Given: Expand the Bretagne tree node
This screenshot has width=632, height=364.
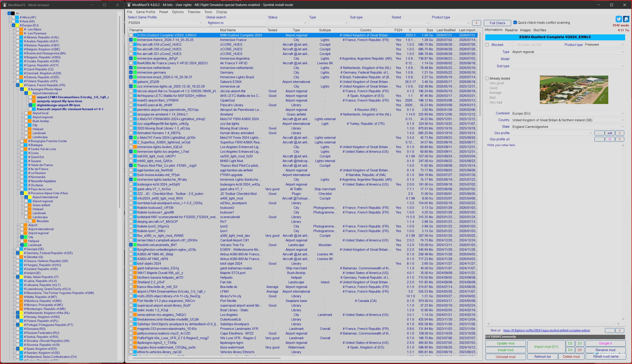Looking at the screenshot, I should click(18, 145).
